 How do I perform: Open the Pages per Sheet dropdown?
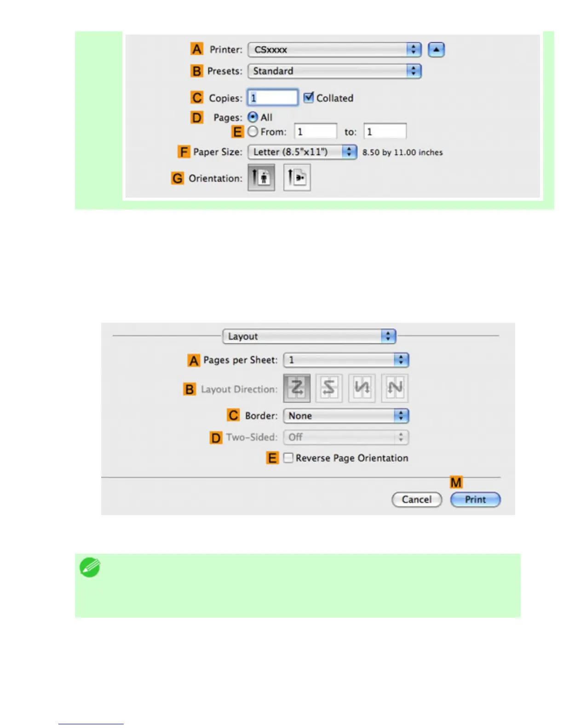346,360
